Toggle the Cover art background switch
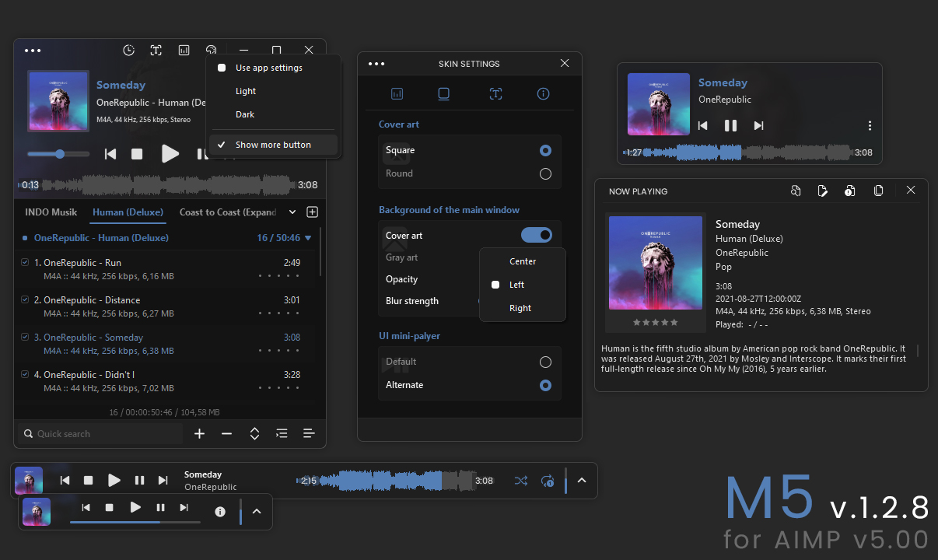 click(x=537, y=235)
